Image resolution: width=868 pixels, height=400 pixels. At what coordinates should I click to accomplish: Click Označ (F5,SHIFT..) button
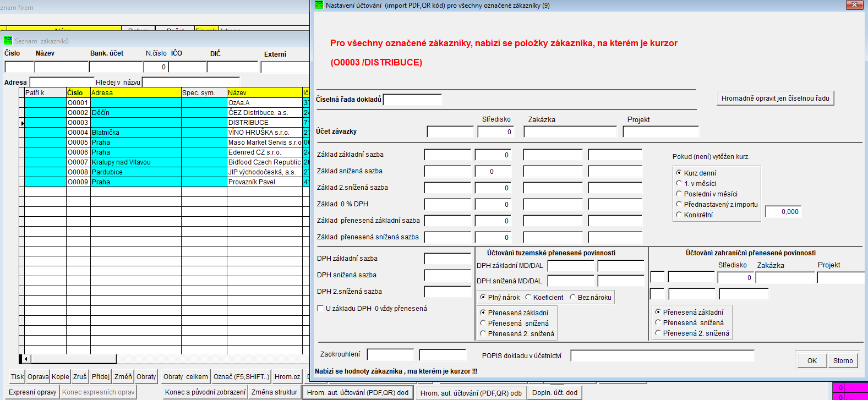241,376
